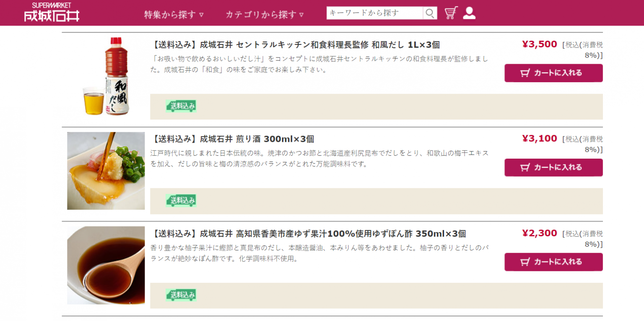The image size is (644, 321).
Task: Add 和風だし 1L×3個 to cart
Action: point(553,73)
